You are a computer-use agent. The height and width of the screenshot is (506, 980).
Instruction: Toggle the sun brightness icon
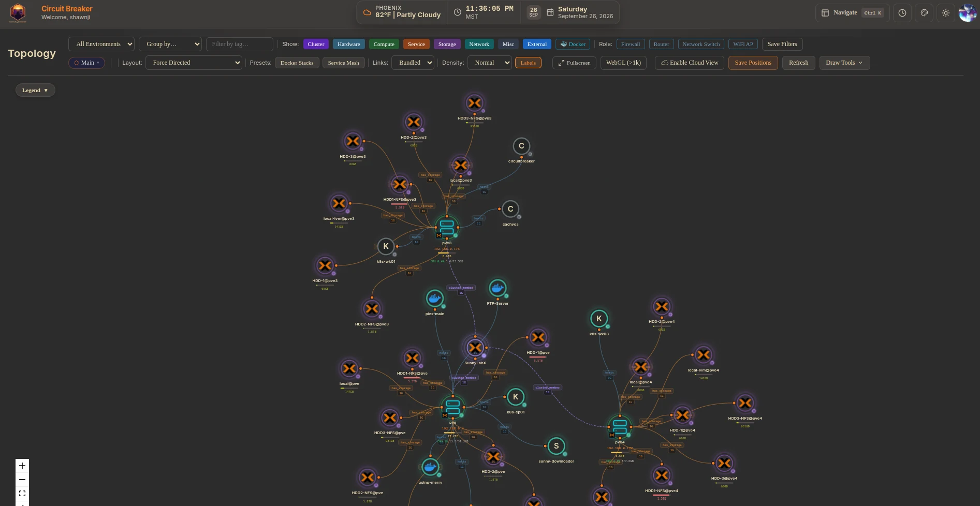[x=946, y=13]
